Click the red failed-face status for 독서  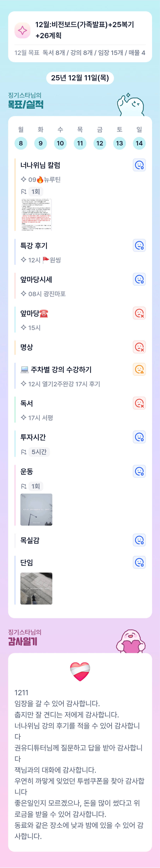(139, 403)
